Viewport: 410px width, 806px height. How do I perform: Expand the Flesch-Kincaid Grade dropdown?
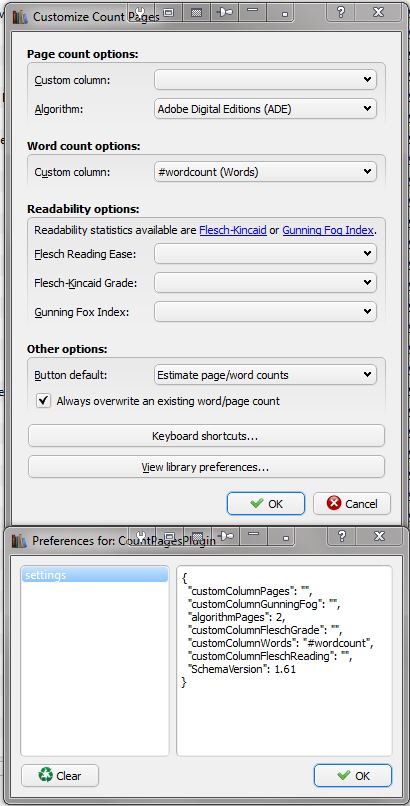(265, 282)
